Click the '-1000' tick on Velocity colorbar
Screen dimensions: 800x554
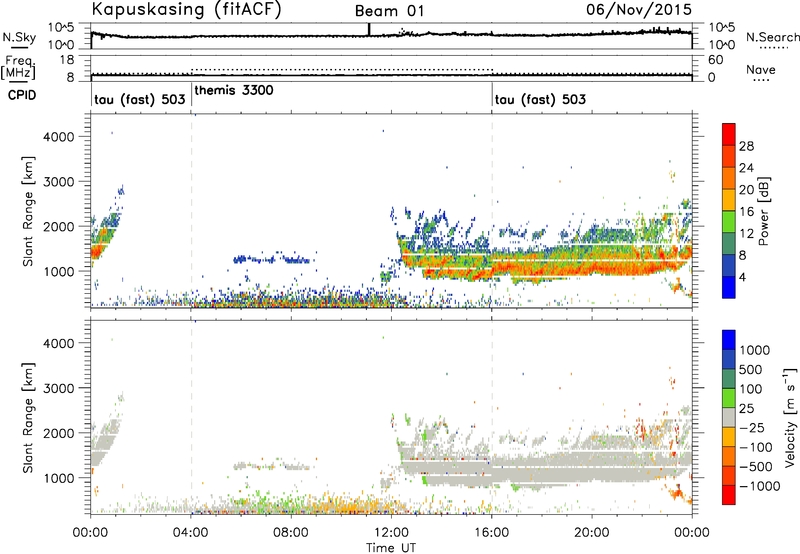click(x=760, y=486)
